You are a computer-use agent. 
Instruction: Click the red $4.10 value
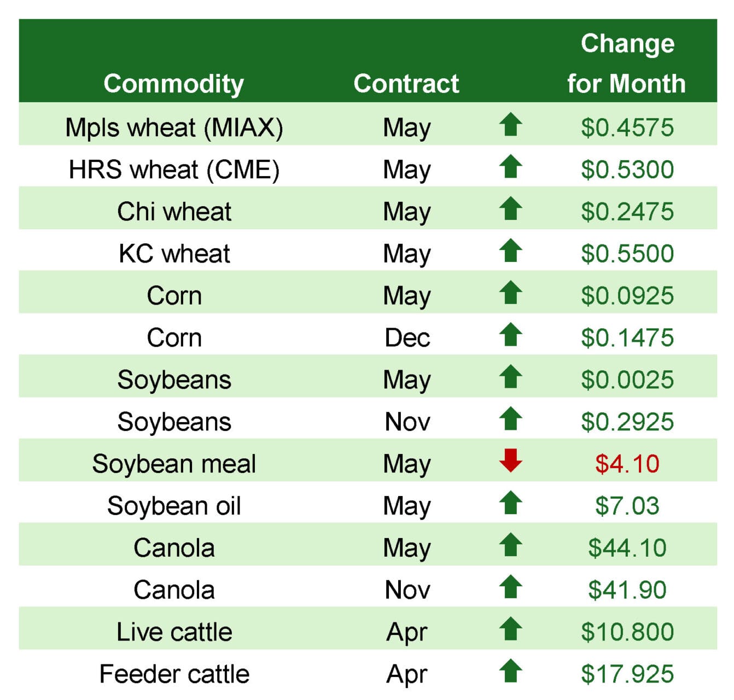[x=627, y=464]
